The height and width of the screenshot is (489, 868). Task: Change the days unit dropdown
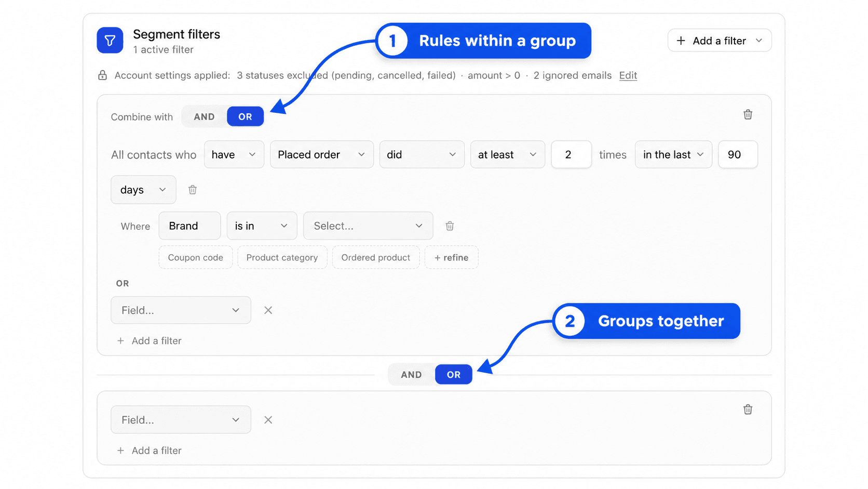[x=143, y=190]
